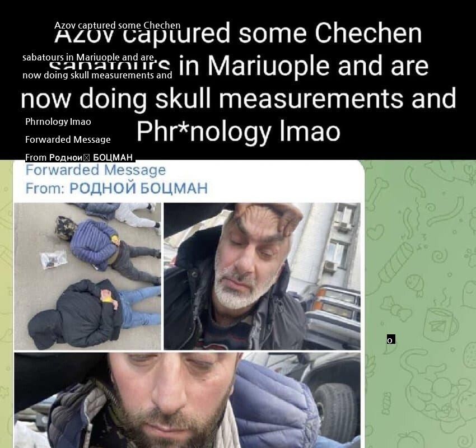Open the photo of people lying face-down
Viewport: 476px width, 448px height.
[88, 276]
